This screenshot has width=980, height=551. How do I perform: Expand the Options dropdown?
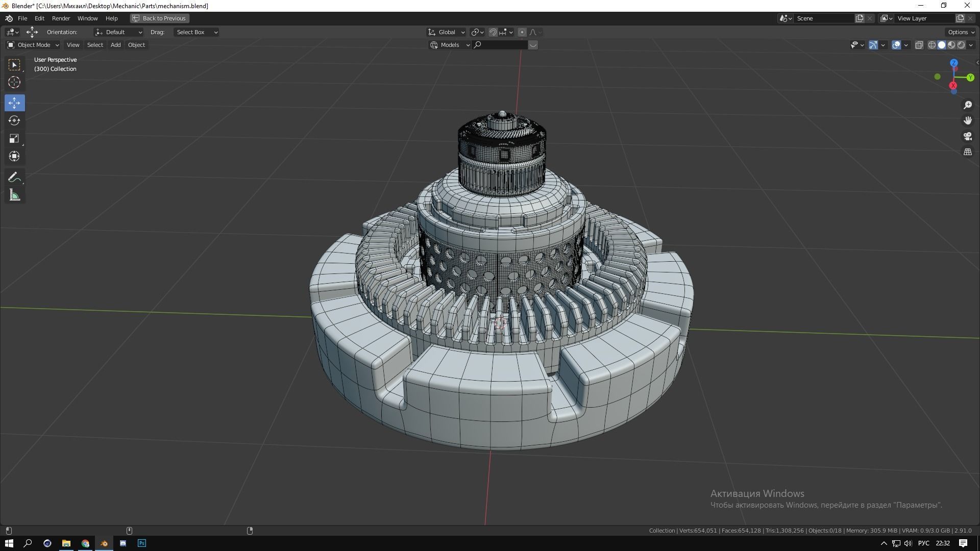(961, 32)
